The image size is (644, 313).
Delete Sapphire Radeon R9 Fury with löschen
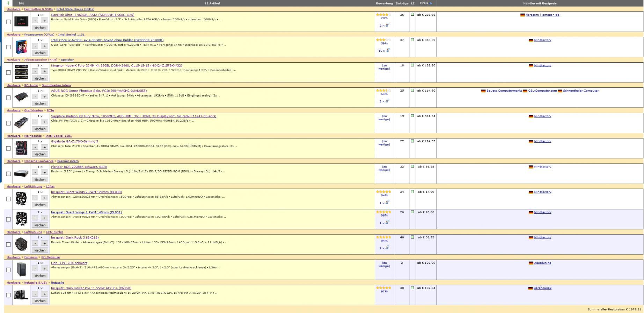[40, 129]
